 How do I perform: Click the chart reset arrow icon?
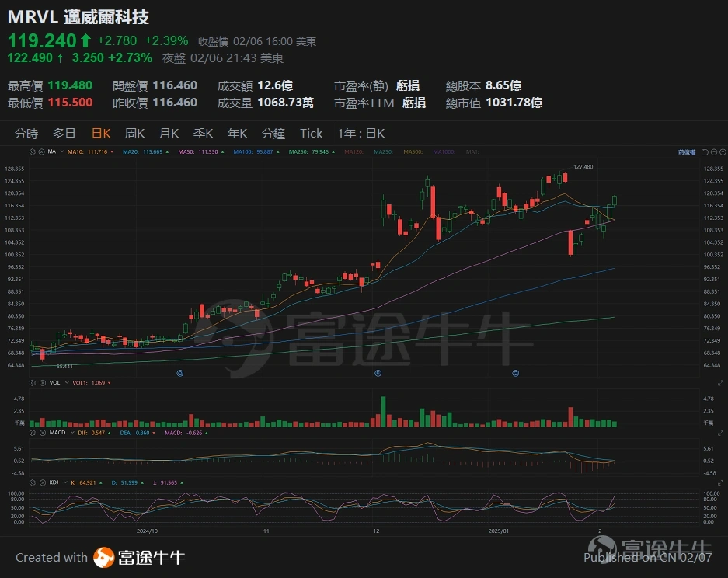coord(705,152)
